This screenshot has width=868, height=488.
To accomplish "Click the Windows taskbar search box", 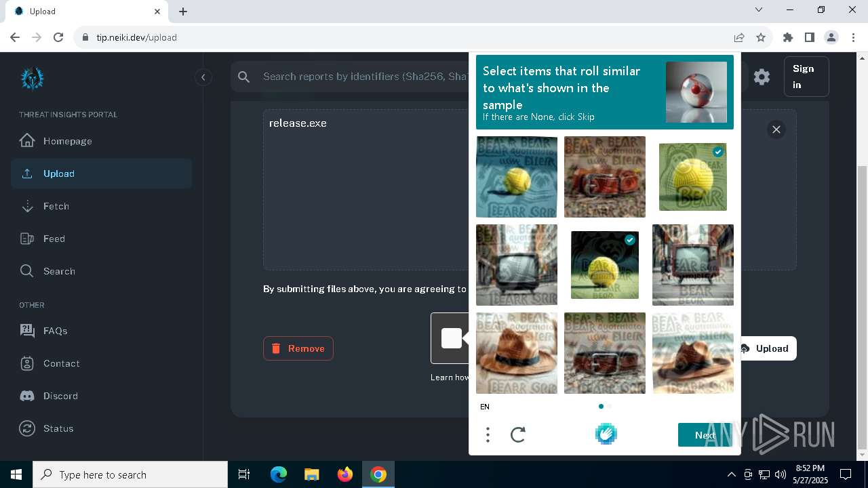I will [x=130, y=474].
